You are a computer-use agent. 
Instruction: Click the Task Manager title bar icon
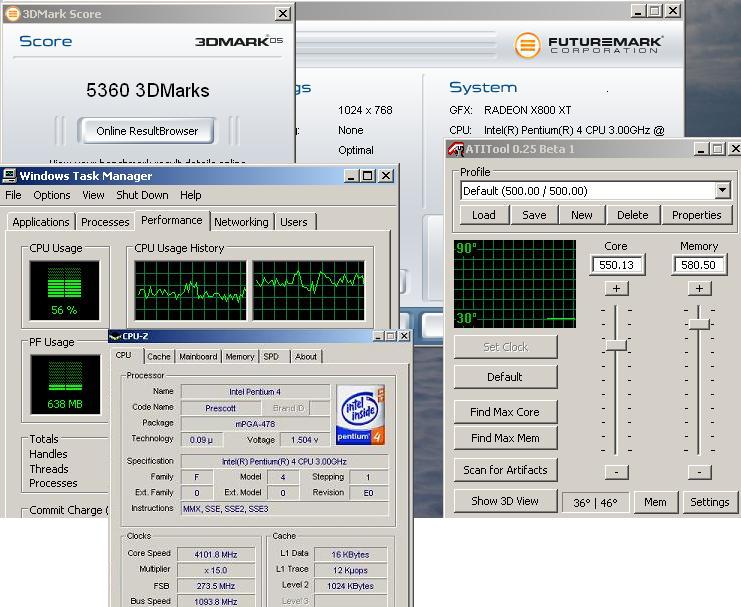tap(9, 176)
